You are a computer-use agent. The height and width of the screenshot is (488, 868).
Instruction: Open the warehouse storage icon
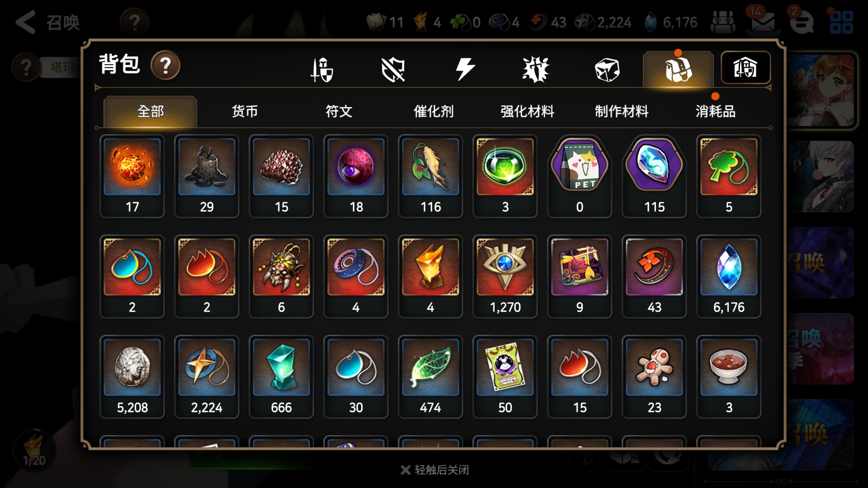point(745,68)
